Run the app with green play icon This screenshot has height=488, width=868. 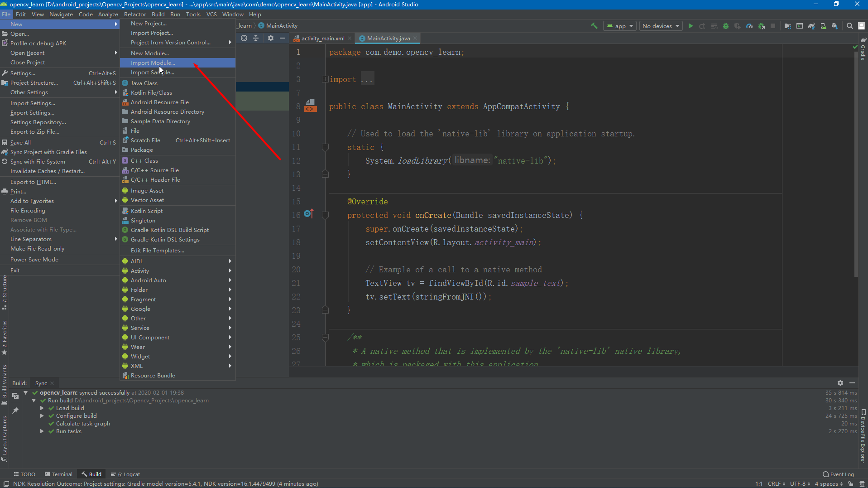click(691, 26)
